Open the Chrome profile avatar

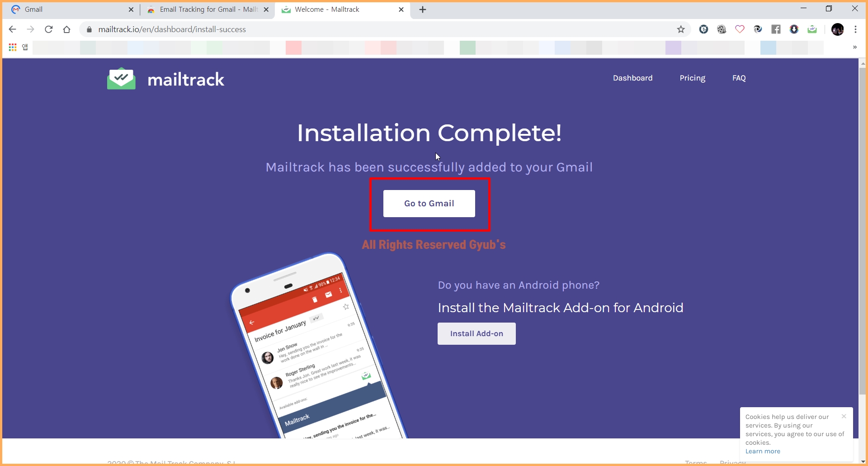click(x=837, y=29)
